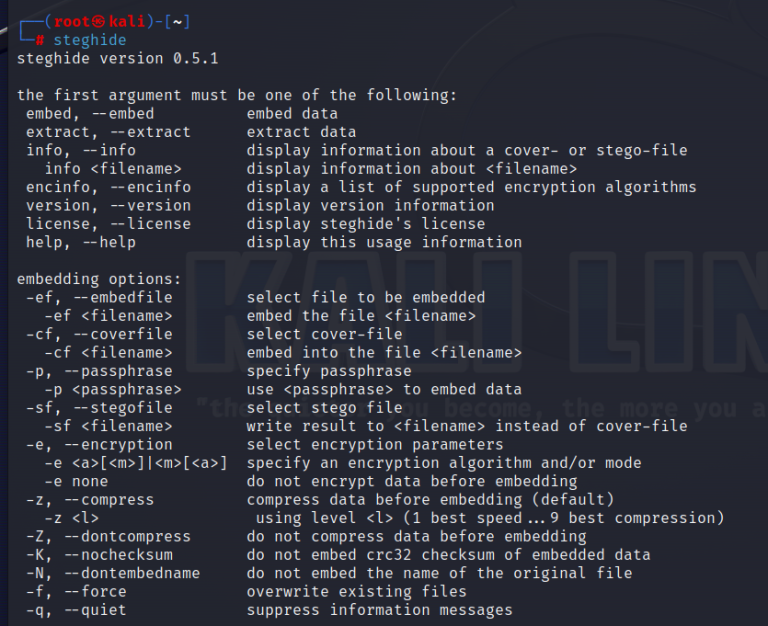Click the '-cf, --coverfile' option text
The height and width of the screenshot is (626, 768).
click(99, 335)
